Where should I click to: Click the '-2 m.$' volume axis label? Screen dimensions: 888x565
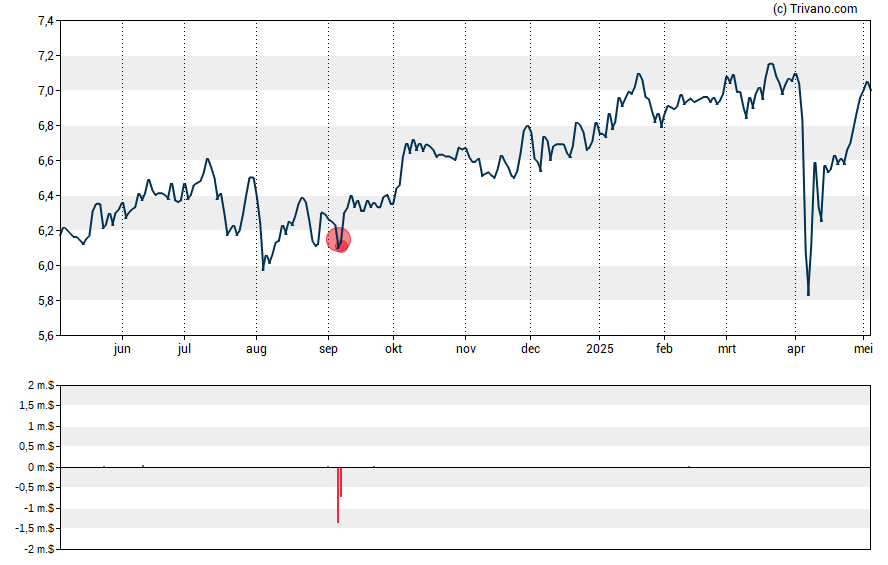click(x=39, y=549)
